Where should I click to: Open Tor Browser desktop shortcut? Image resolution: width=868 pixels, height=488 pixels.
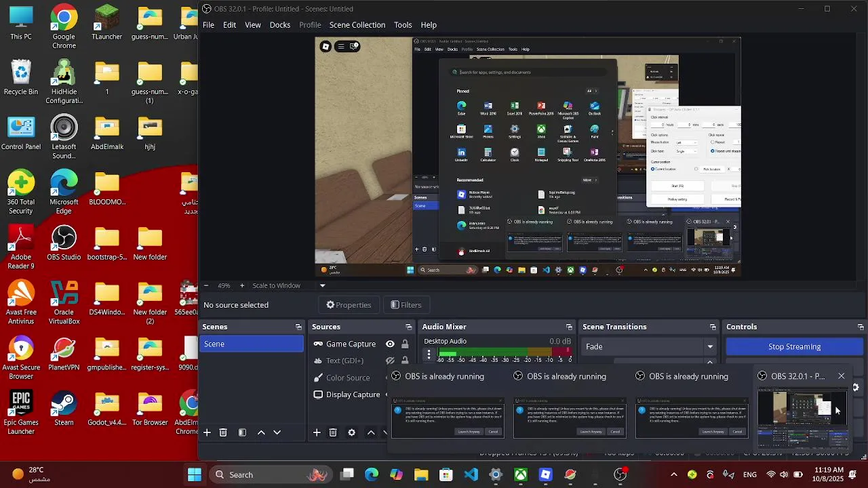coord(150,409)
